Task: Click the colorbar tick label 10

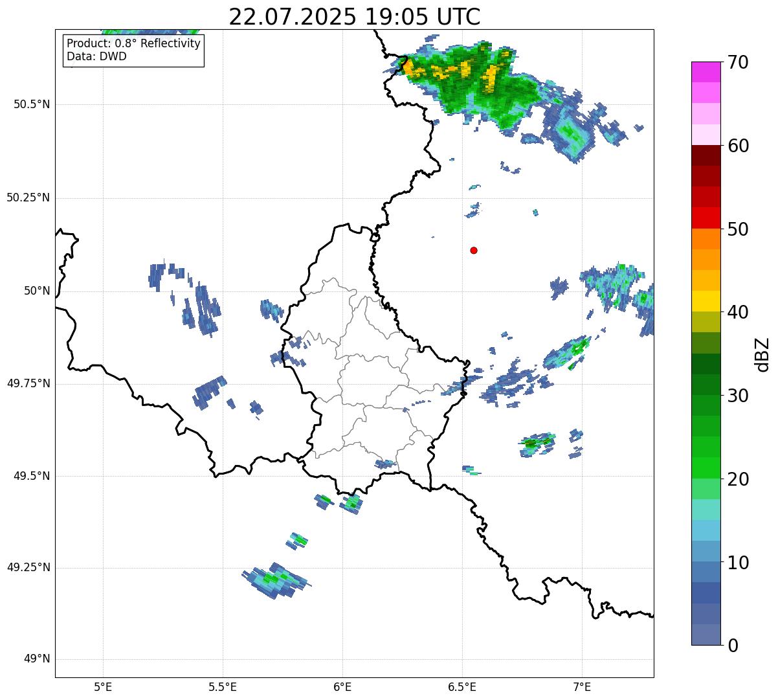Action: (x=738, y=562)
